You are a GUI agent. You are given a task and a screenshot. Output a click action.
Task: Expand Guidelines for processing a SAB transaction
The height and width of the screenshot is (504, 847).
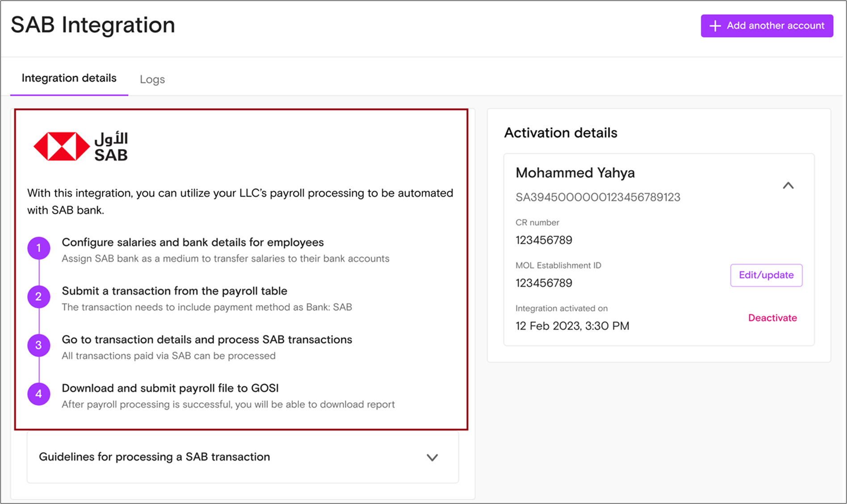[243, 457]
